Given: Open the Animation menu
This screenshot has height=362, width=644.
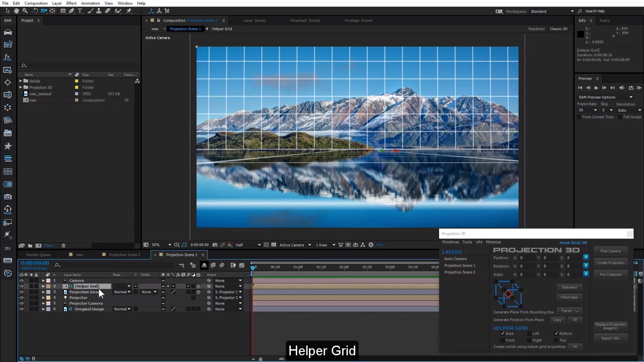Looking at the screenshot, I should [x=90, y=4].
